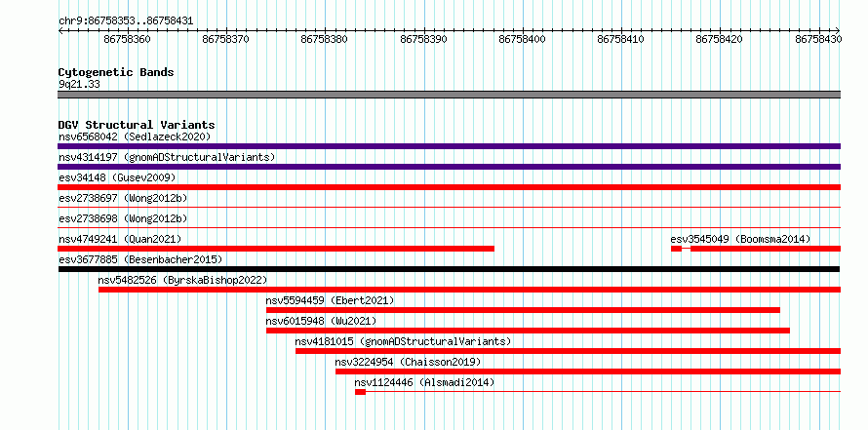Select the purple bar under nsv4314197

[449, 167]
